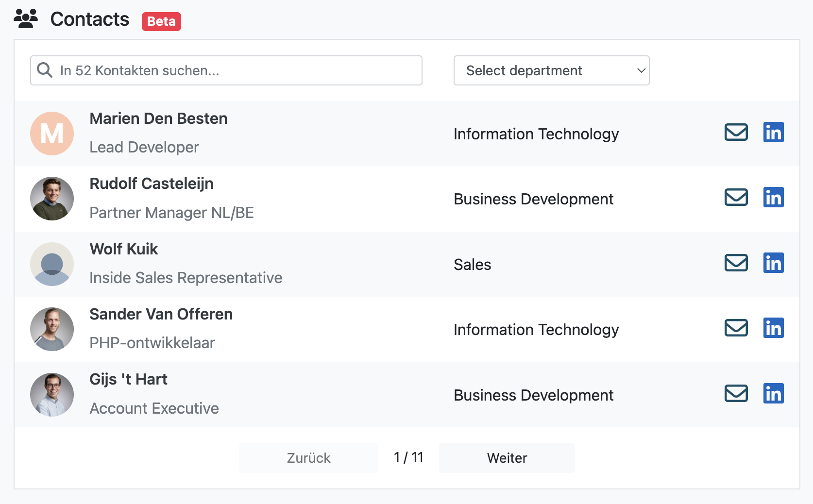Expand the department selector chevron
The image size is (813, 504).
640,70
